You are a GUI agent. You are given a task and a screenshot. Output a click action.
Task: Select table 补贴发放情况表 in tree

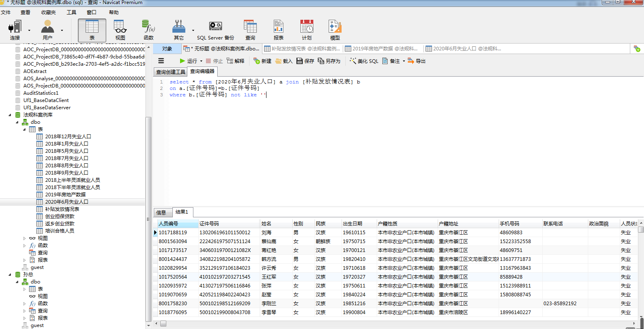[x=62, y=209]
